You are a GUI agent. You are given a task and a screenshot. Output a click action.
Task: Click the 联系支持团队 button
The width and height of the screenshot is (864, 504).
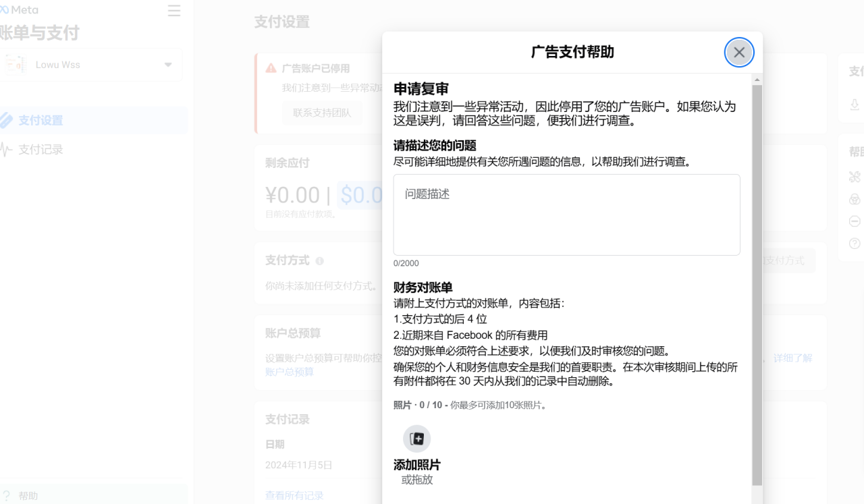pos(322,113)
